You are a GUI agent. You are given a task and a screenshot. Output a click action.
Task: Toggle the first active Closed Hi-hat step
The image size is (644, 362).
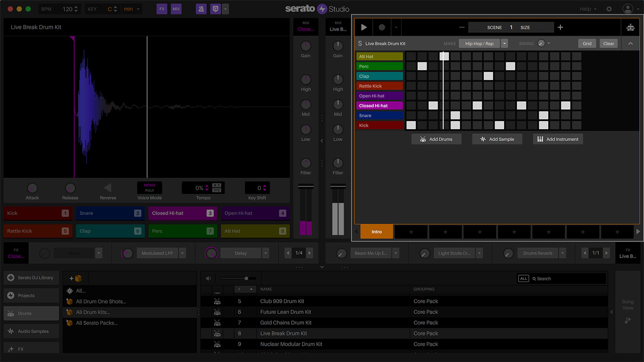click(433, 105)
